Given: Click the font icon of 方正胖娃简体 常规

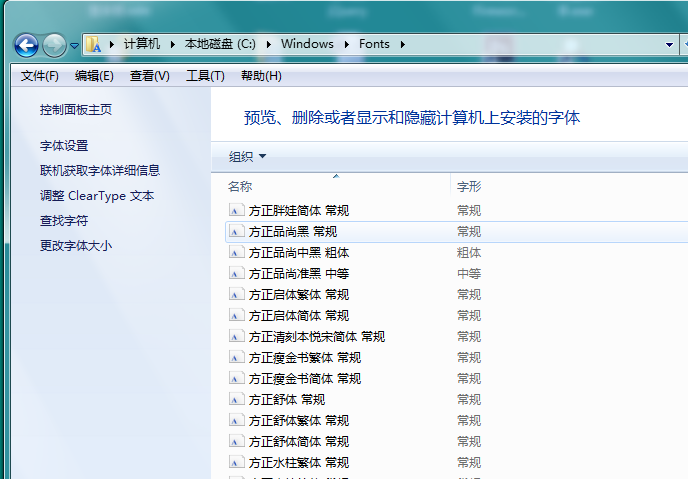Looking at the screenshot, I should click(x=236, y=210).
